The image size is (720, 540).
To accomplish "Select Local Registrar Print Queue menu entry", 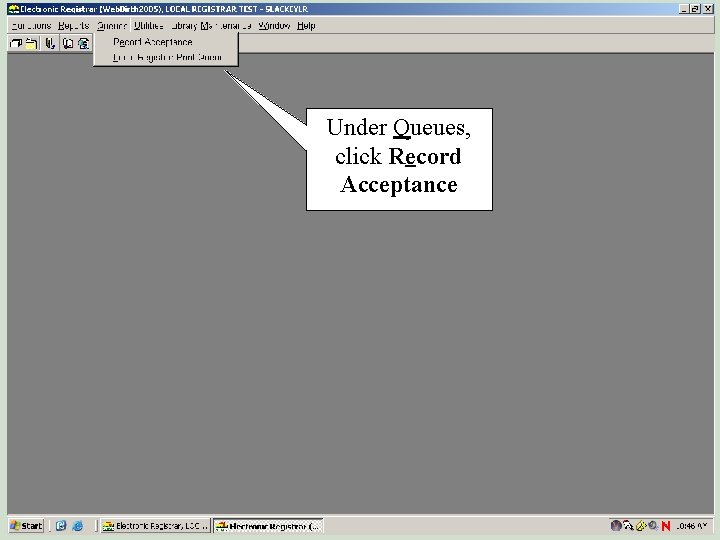I will pos(166,57).
